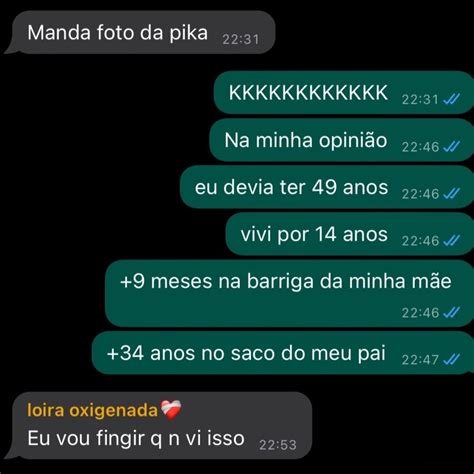Image resolution: width=474 pixels, height=474 pixels.
Task: Select '+34 anos no saco do meu pai' text
Action: coord(246,353)
